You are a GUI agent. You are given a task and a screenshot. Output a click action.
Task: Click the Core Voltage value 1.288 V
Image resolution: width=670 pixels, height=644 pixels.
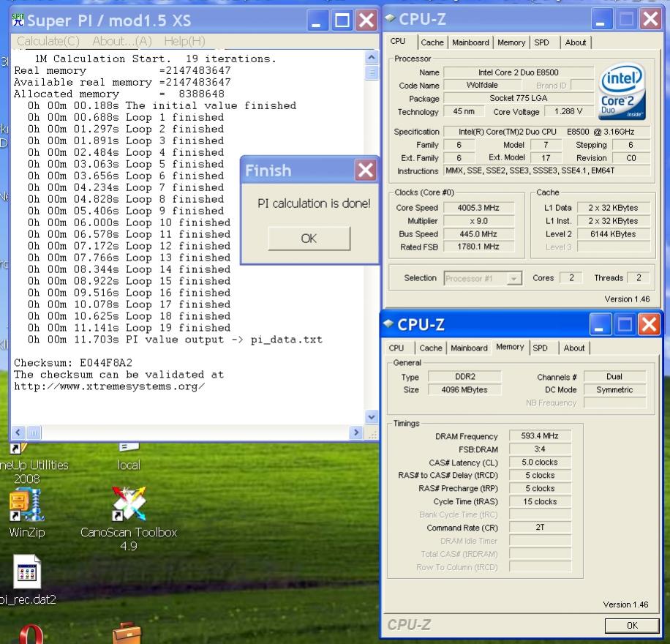568,111
